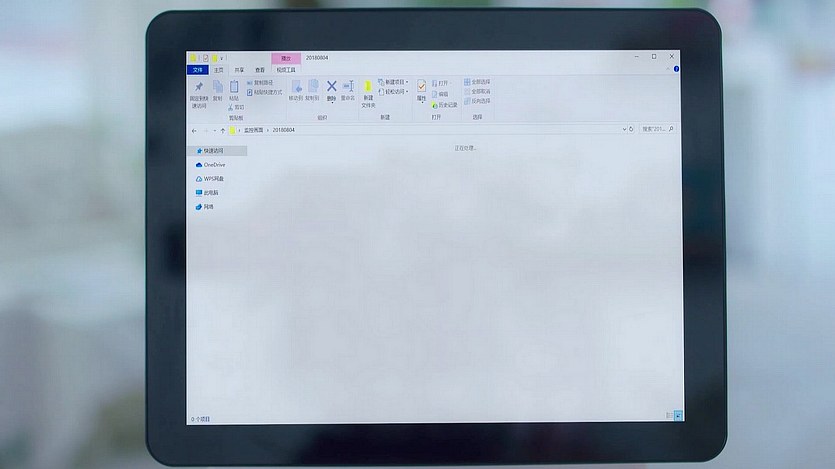Collapse the ribbon with the chevron
Viewport: 835px width, 469px height.
coord(668,69)
